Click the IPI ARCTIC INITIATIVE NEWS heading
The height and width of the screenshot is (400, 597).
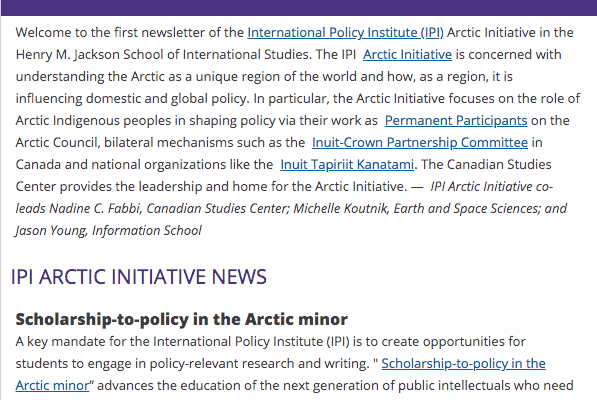[x=139, y=277]
